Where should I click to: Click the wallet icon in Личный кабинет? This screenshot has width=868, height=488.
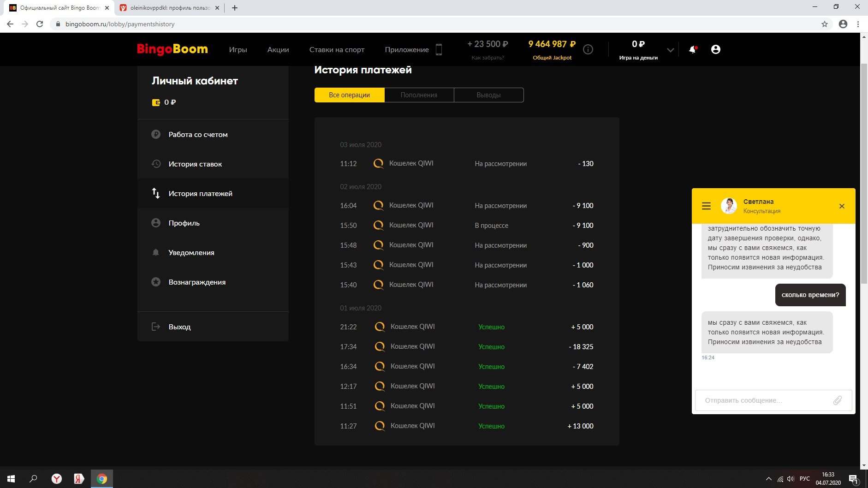[x=156, y=102]
